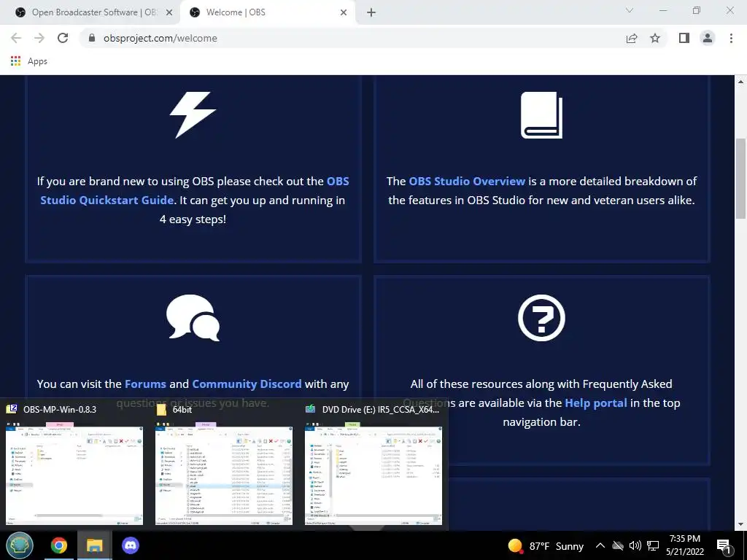Open Chrome from the taskbar

(59, 545)
